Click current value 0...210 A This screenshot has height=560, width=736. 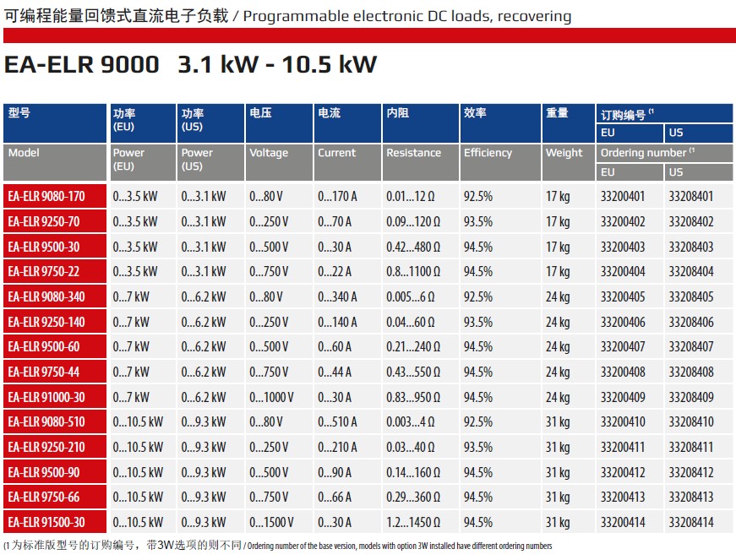point(337,447)
